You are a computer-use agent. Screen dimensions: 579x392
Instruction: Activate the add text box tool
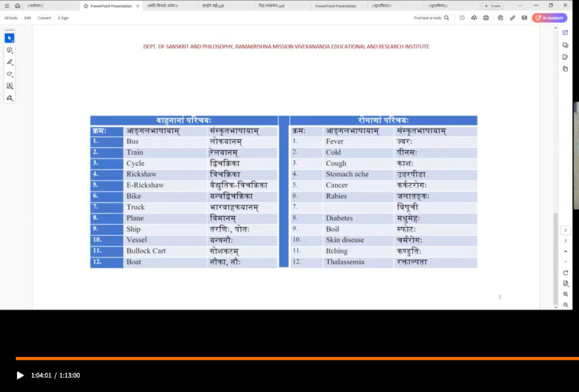coord(10,86)
